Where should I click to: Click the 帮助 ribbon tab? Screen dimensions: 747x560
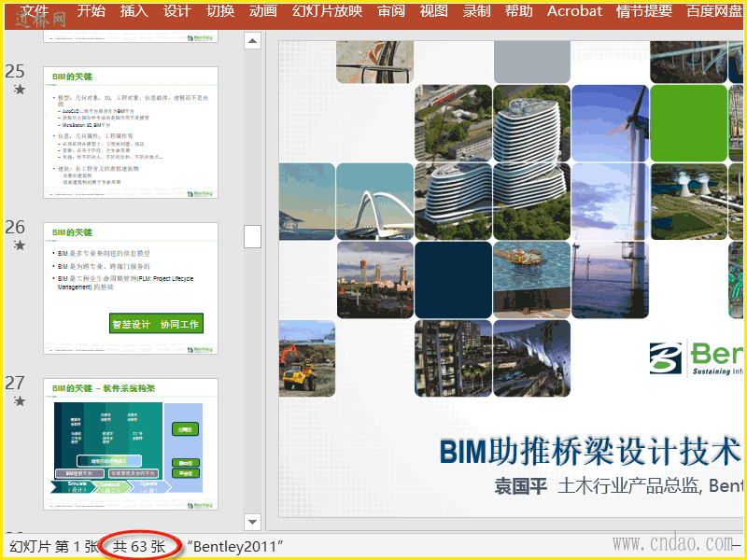(x=519, y=10)
